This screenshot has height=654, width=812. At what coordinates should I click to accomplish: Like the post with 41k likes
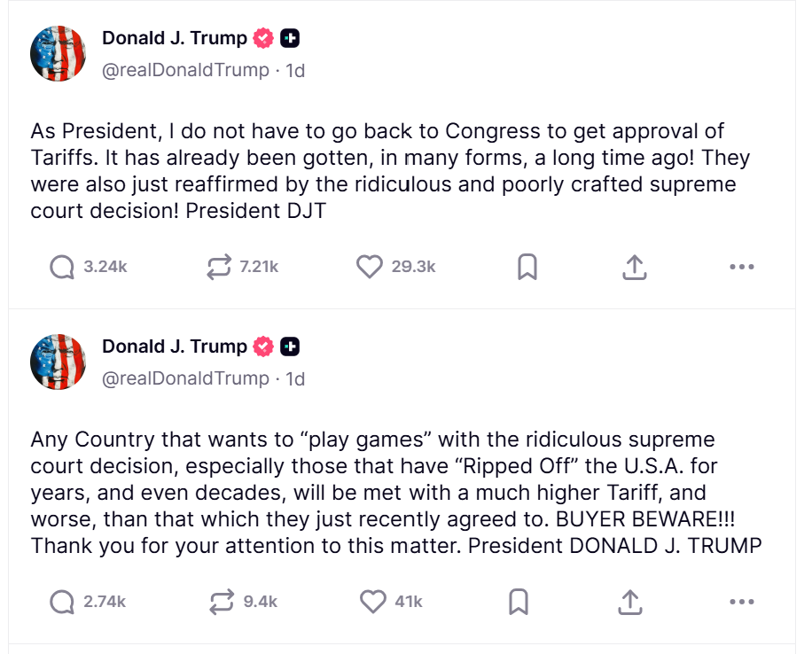point(373,602)
